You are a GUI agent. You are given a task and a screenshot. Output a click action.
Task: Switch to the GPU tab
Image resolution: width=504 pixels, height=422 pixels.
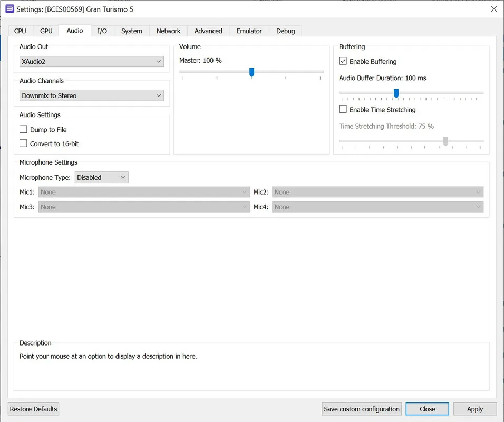pos(46,31)
